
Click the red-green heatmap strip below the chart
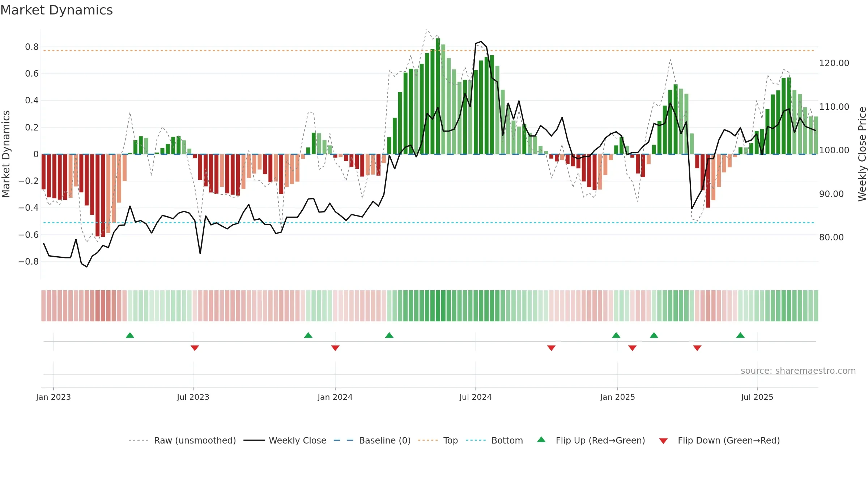coord(430,306)
